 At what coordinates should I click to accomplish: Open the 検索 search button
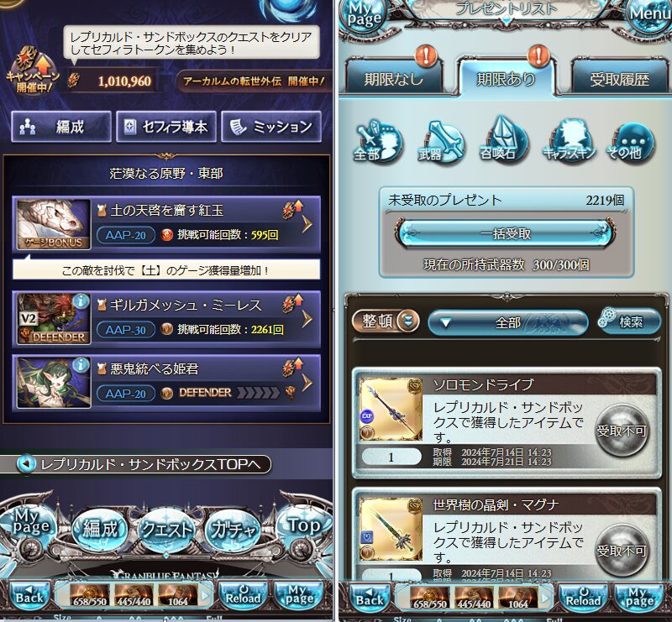pyautogui.click(x=629, y=321)
